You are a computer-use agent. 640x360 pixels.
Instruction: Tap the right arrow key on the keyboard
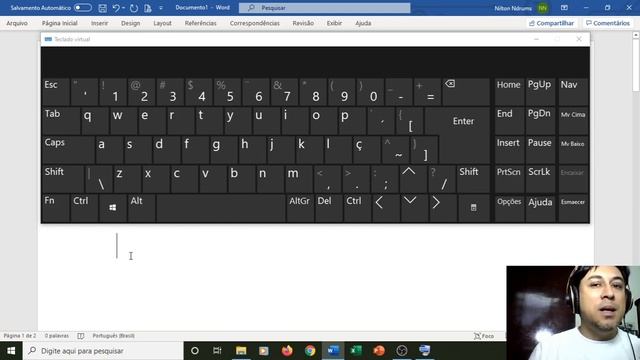[x=442, y=208]
